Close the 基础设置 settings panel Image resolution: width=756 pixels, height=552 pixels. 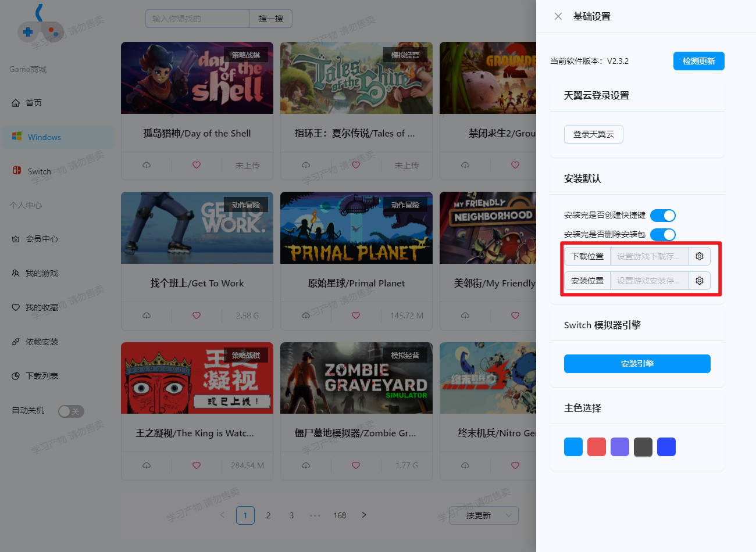coord(558,16)
